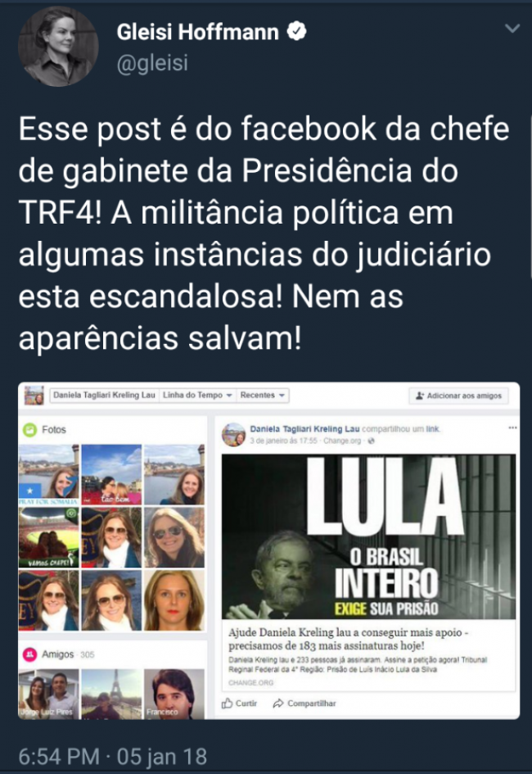Open the Fotos section icon
This screenshot has height=774, width=532.
pyautogui.click(x=30, y=429)
